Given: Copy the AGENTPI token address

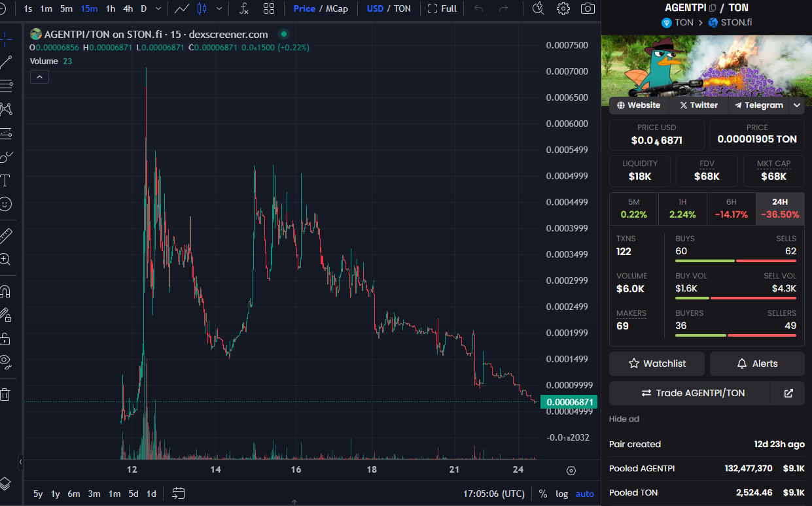Looking at the screenshot, I should [x=713, y=8].
